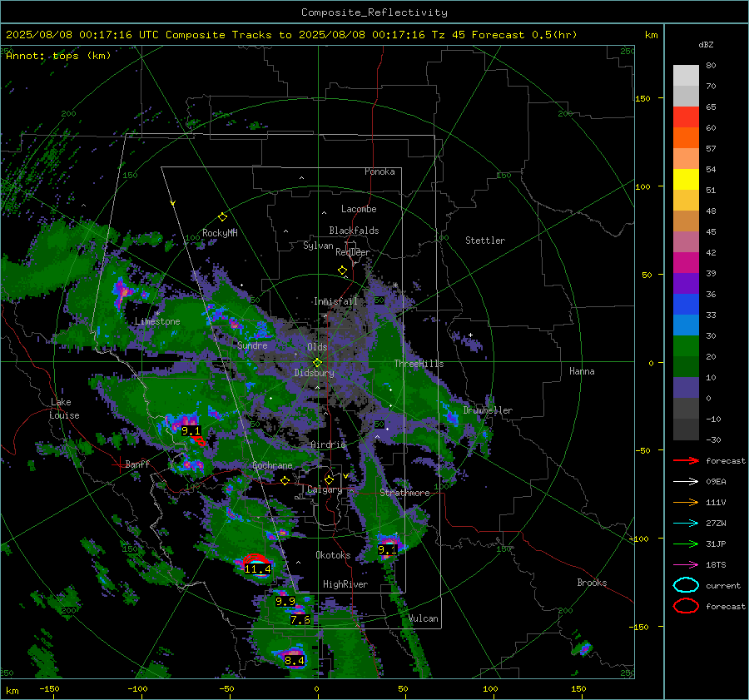Click the red cross marker at Banff
Image resolution: width=749 pixels, height=700 pixels.
[118, 464]
